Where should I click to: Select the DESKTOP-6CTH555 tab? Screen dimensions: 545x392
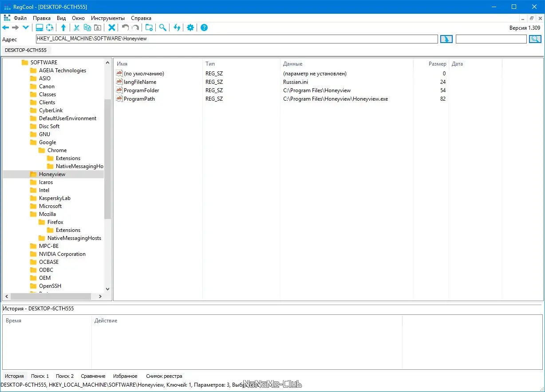click(26, 50)
